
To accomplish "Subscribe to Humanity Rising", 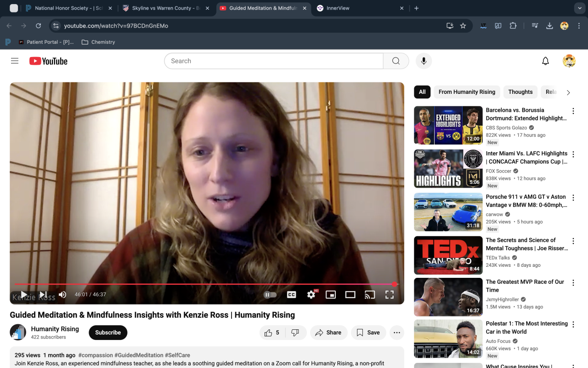I will (x=108, y=333).
